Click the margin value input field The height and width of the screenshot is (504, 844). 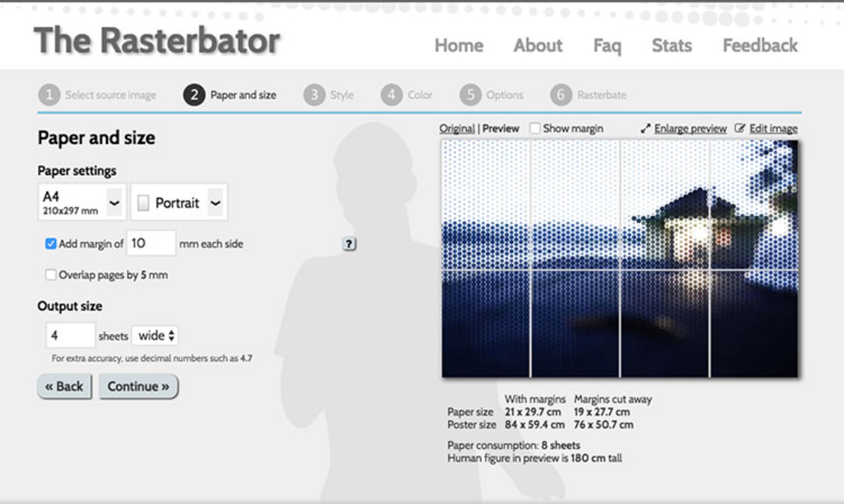point(151,243)
